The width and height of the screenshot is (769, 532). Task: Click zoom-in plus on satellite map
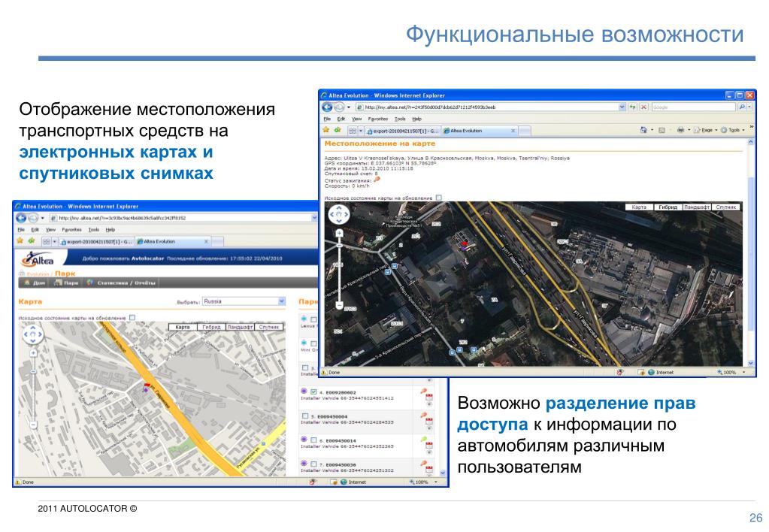pos(339,234)
